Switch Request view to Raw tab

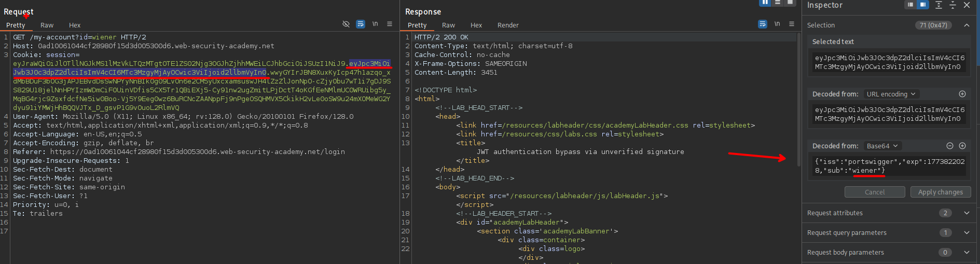47,25
